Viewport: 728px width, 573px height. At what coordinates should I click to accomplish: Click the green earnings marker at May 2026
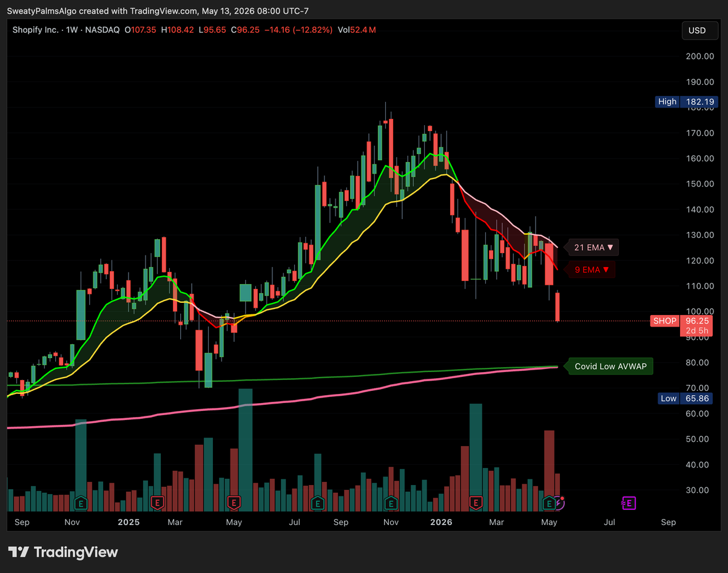pos(549,503)
